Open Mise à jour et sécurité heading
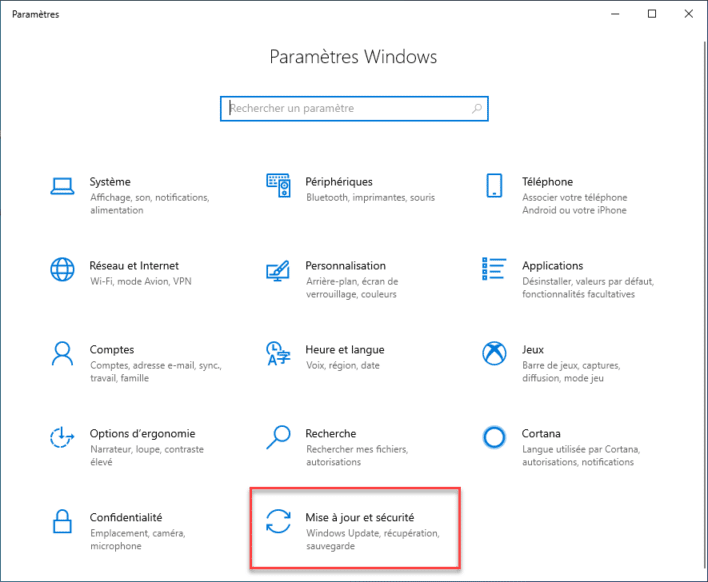708x582 pixels. click(359, 517)
